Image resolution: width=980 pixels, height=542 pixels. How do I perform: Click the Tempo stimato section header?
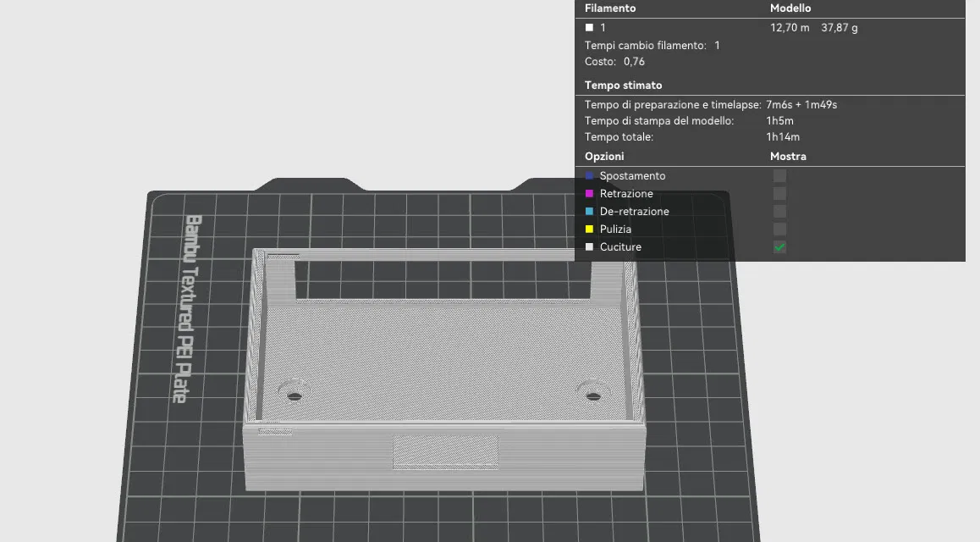coord(623,85)
